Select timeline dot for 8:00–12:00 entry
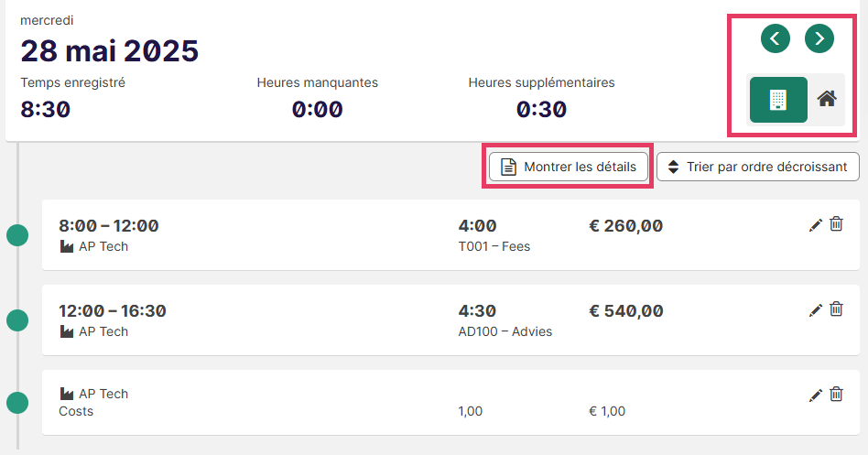Viewport: 868px width, 455px height. (x=17, y=235)
